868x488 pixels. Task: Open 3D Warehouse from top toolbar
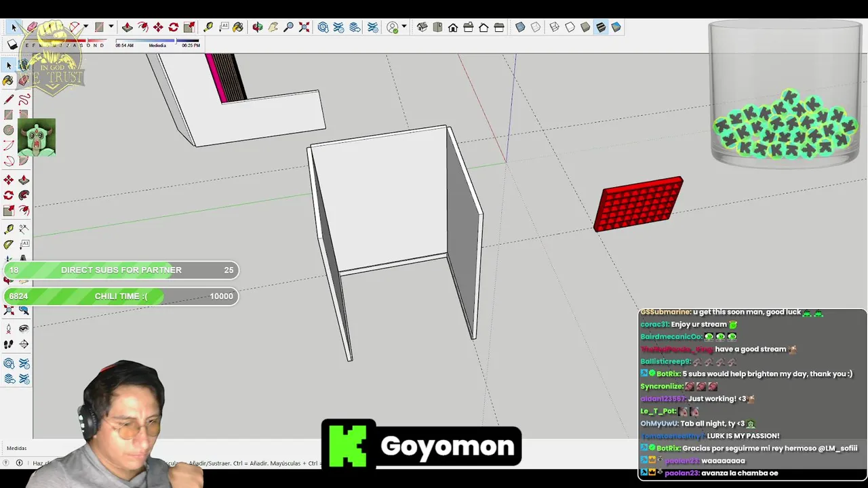[x=323, y=27]
